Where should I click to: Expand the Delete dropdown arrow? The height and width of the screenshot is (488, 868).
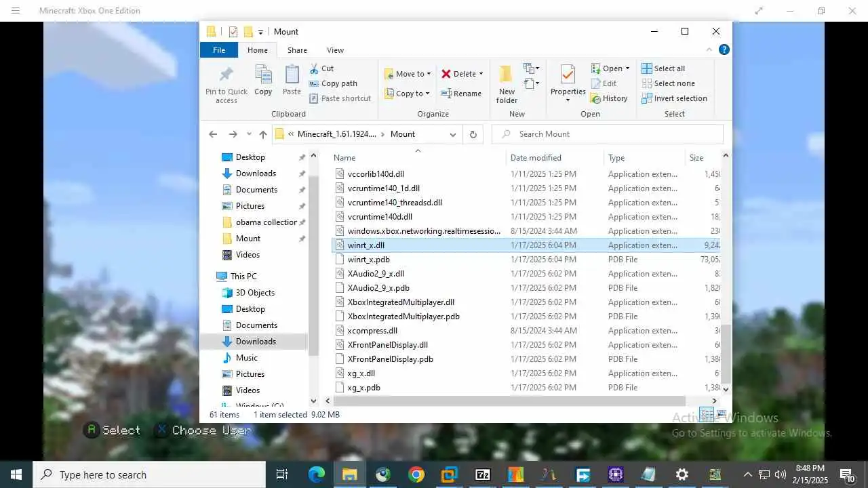[481, 74]
